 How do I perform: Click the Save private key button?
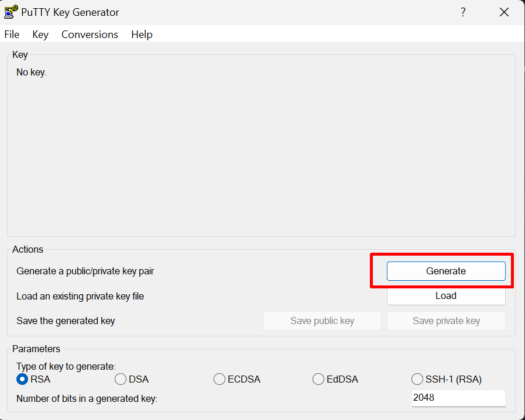click(x=446, y=321)
